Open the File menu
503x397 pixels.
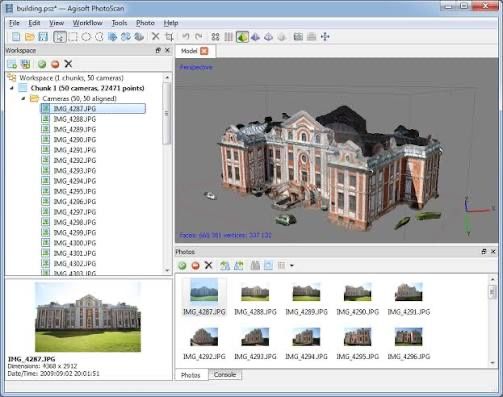tap(14, 23)
